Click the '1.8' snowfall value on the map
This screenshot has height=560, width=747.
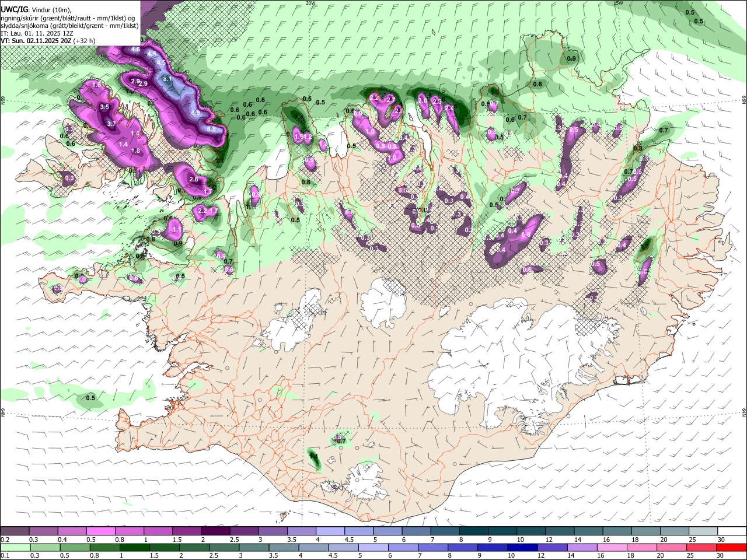135,150
